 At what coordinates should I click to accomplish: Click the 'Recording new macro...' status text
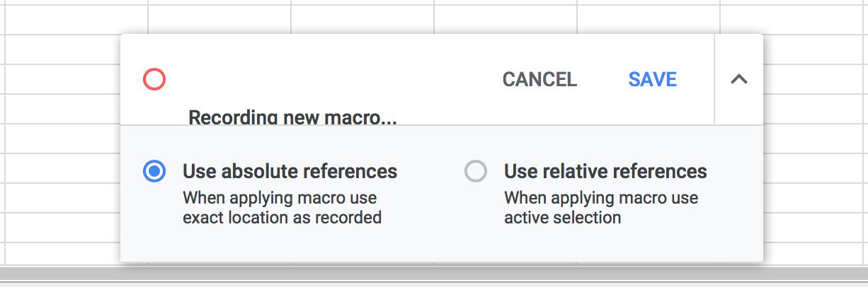(292, 117)
